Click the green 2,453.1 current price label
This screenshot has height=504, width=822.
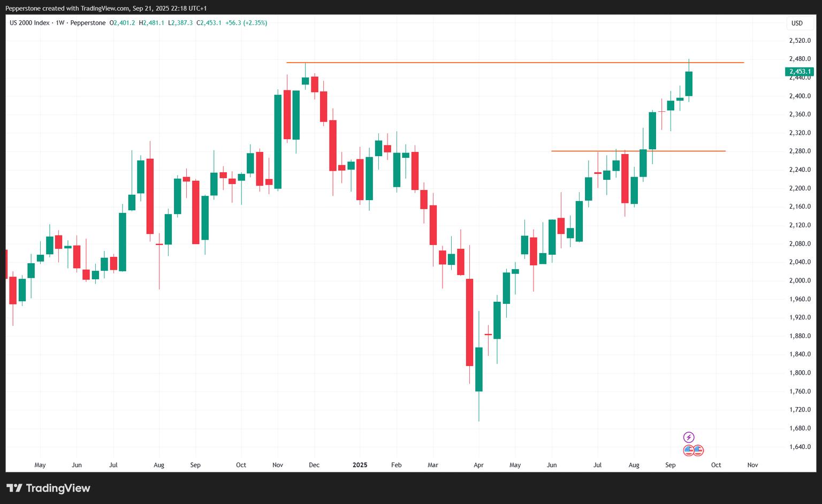point(799,72)
